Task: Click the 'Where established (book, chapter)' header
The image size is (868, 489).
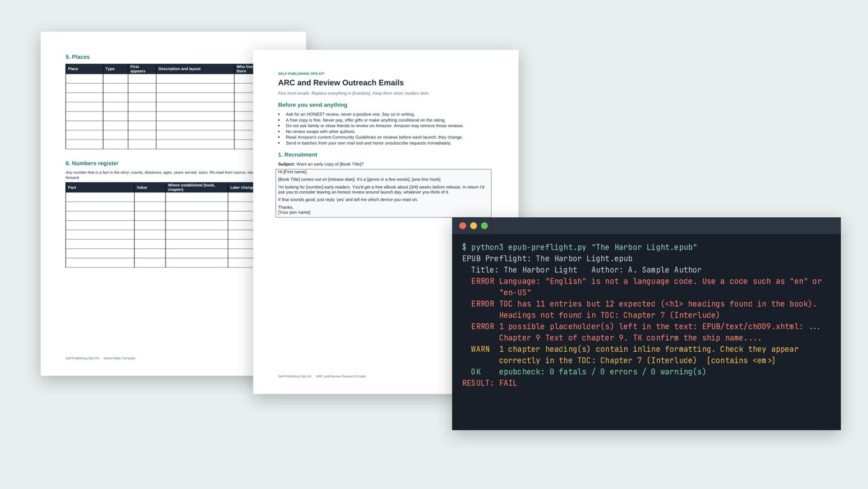Action: (x=197, y=187)
